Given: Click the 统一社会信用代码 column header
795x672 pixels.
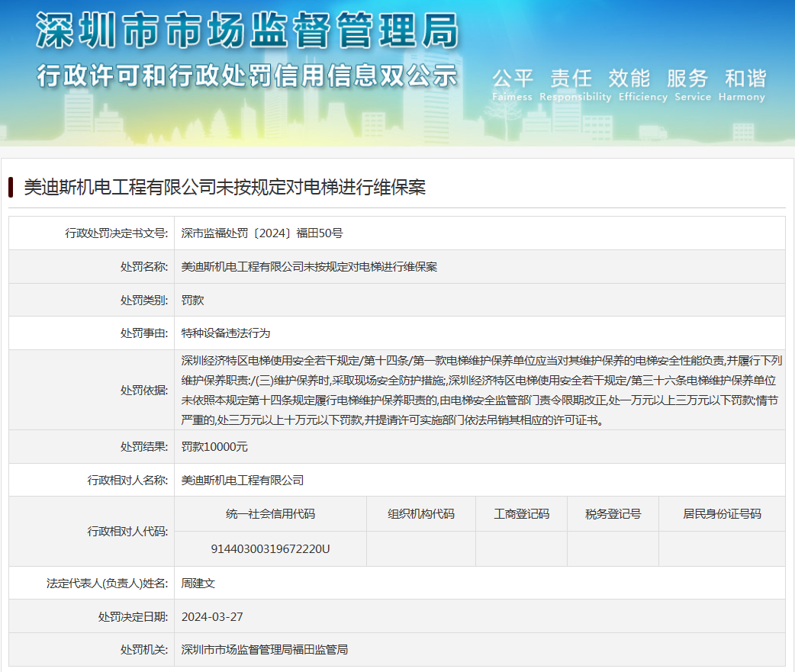Looking at the screenshot, I should pyautogui.click(x=270, y=514).
